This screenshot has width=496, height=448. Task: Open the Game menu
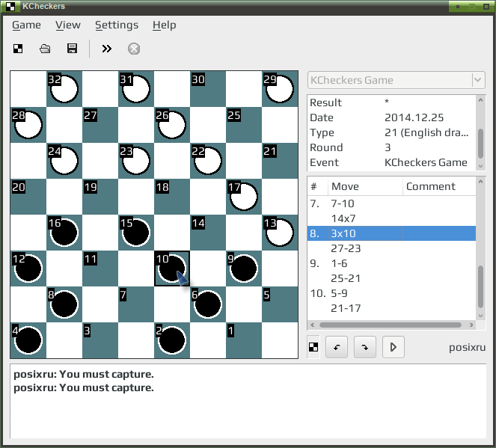pos(27,25)
